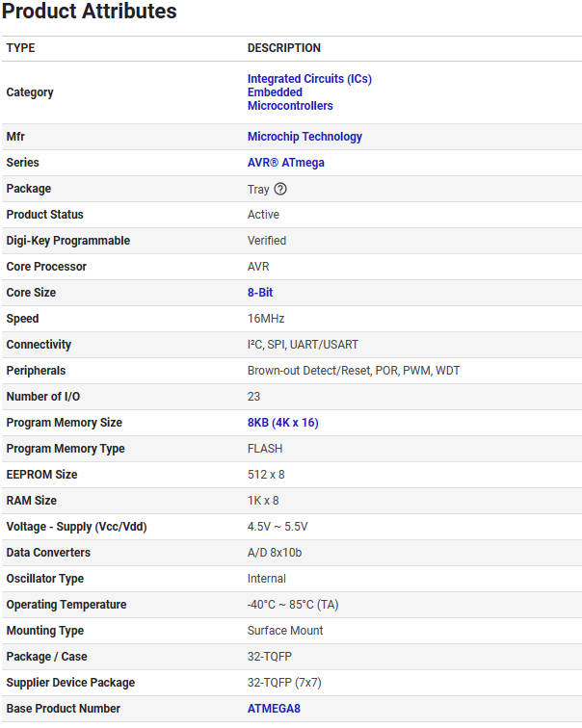Follow the Embedded category link
Screen dimensions: 582x728
coord(275,92)
